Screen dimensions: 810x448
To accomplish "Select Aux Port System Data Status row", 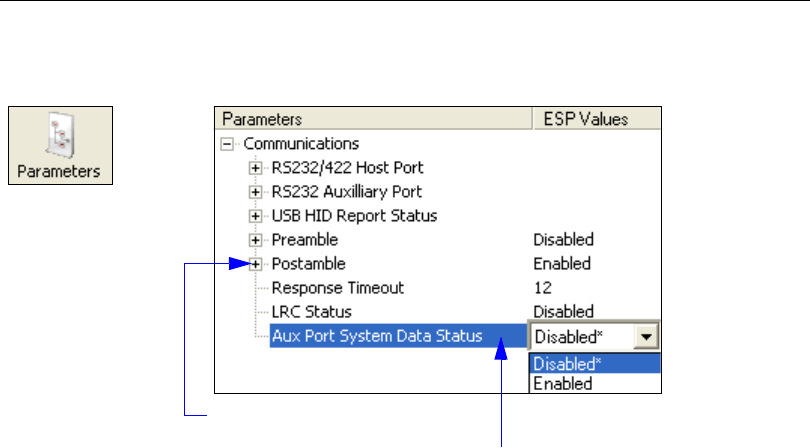I will pos(391,337).
